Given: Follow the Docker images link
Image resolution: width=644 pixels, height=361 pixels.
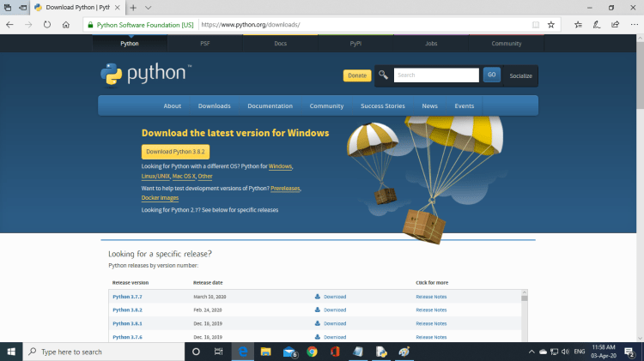Looking at the screenshot, I should [160, 198].
